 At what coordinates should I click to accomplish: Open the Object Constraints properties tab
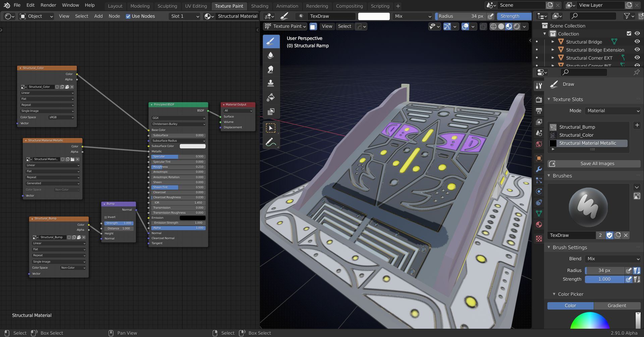click(x=539, y=202)
